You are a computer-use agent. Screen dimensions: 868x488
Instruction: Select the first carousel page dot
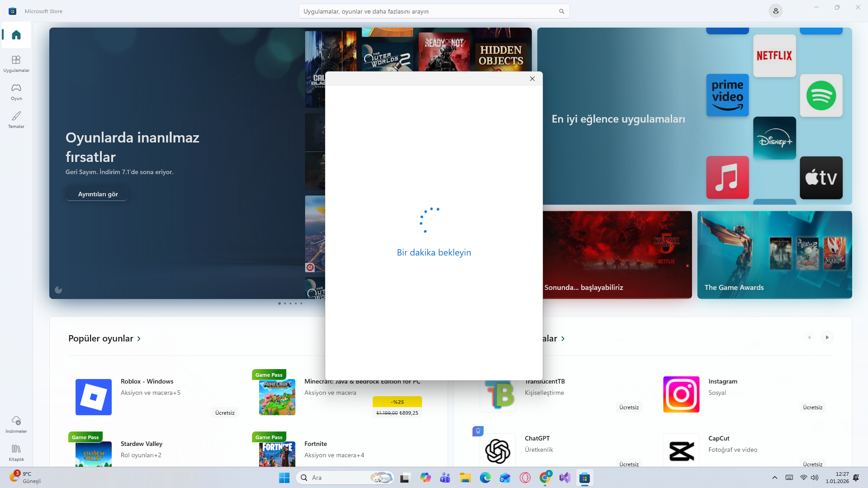[x=280, y=303]
